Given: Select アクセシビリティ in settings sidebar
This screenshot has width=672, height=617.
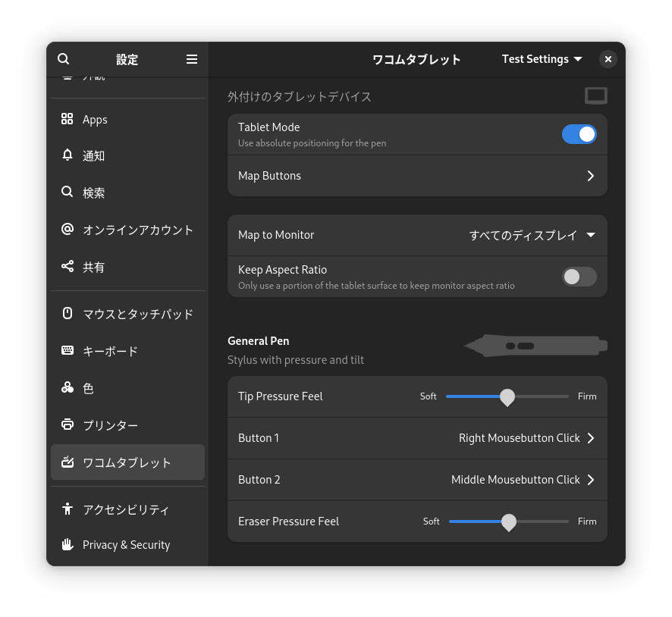Looking at the screenshot, I should [127, 509].
